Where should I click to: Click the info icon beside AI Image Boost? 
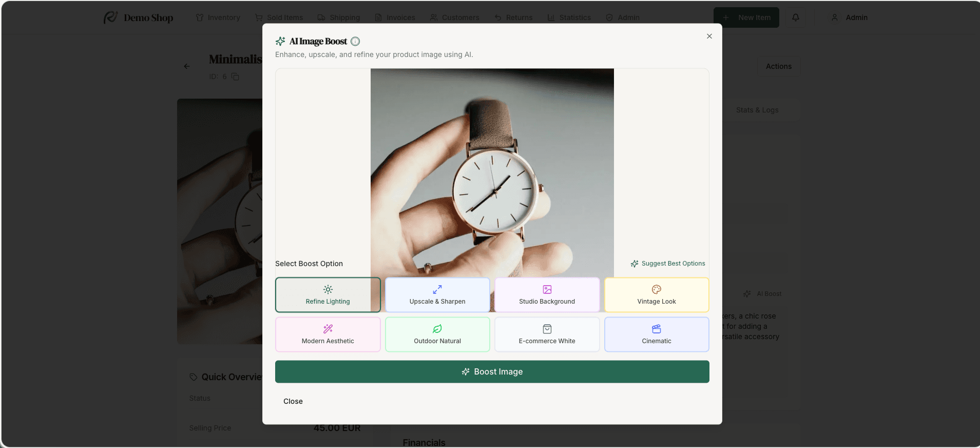pyautogui.click(x=355, y=42)
